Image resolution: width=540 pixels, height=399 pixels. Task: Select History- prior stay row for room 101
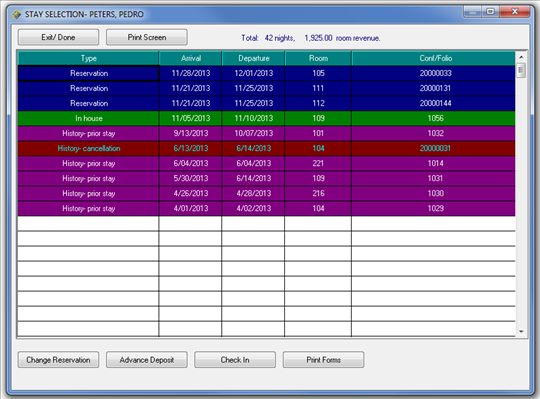267,133
